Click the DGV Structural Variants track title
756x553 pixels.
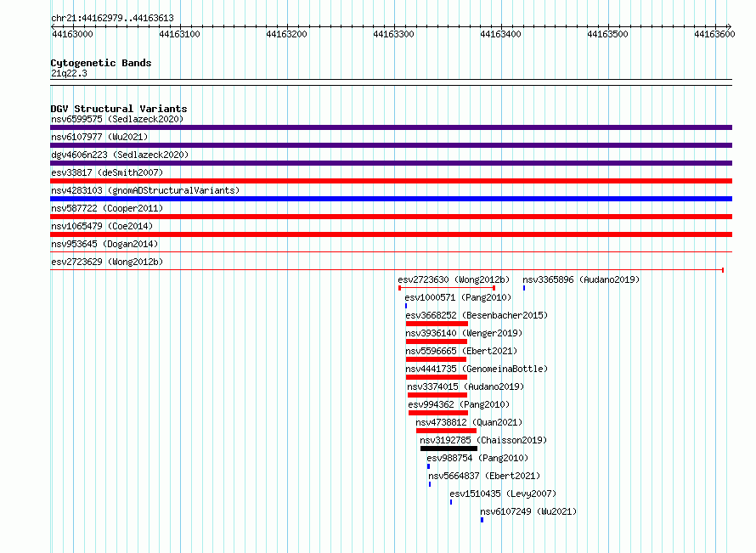pos(119,109)
